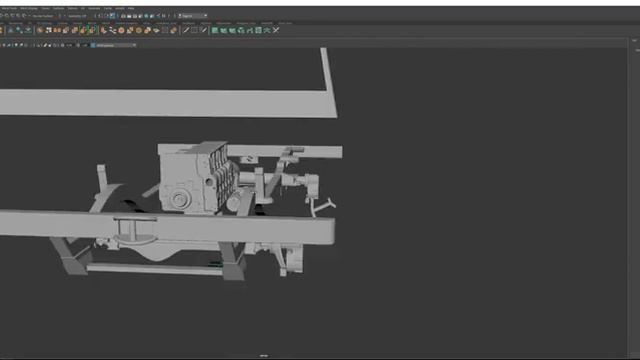Open the Deform menu
Viewport: 640px width, 360px height.
(x=72, y=8)
